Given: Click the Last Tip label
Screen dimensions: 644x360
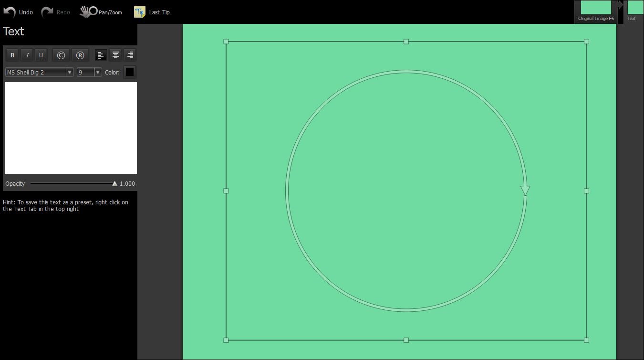Looking at the screenshot, I should [x=159, y=12].
